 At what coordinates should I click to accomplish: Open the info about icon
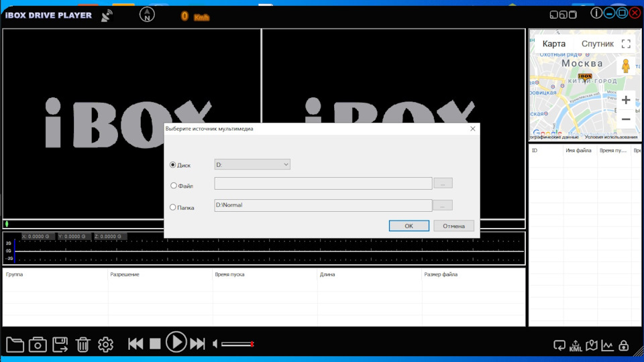point(596,13)
